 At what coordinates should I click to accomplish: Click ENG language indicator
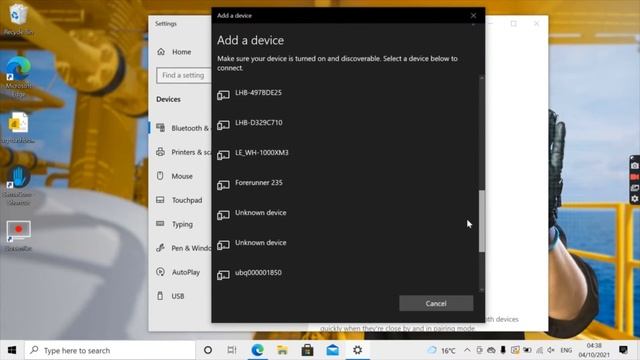(566, 350)
